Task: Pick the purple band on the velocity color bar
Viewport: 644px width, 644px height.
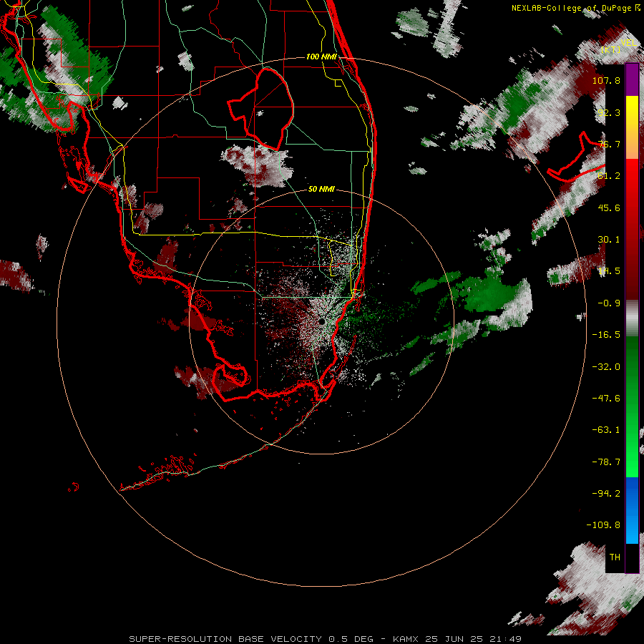Action: tap(632, 79)
